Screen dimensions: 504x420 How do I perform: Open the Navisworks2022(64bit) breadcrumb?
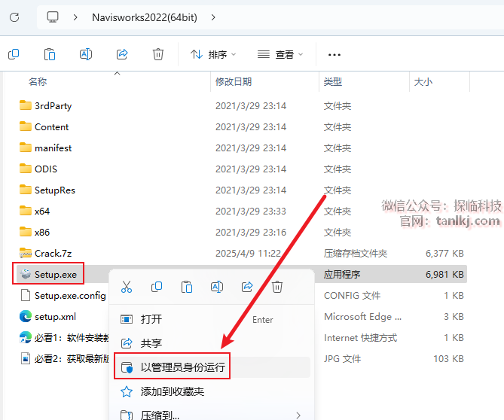click(x=145, y=17)
